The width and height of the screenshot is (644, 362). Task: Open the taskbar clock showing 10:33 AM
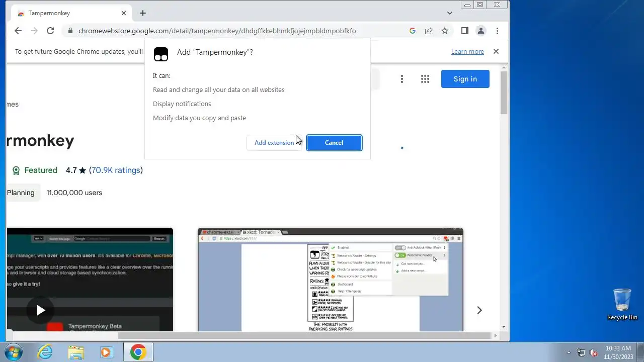point(618,352)
